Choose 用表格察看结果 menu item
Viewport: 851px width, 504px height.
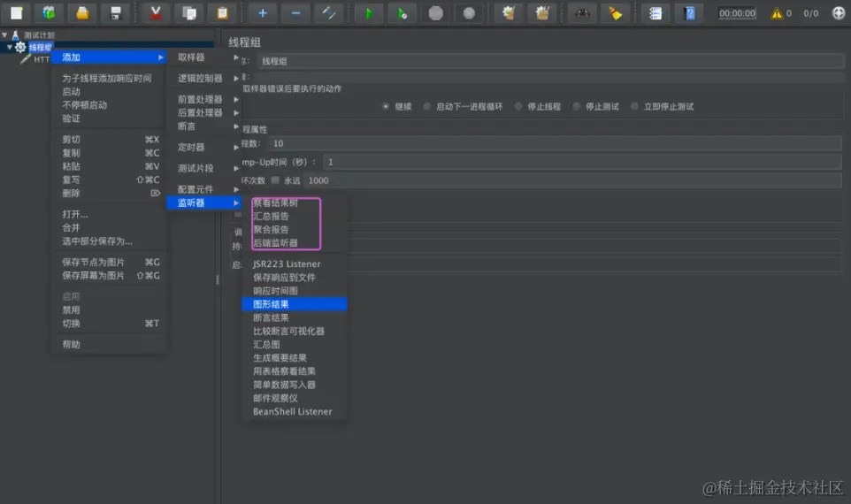tap(295, 371)
